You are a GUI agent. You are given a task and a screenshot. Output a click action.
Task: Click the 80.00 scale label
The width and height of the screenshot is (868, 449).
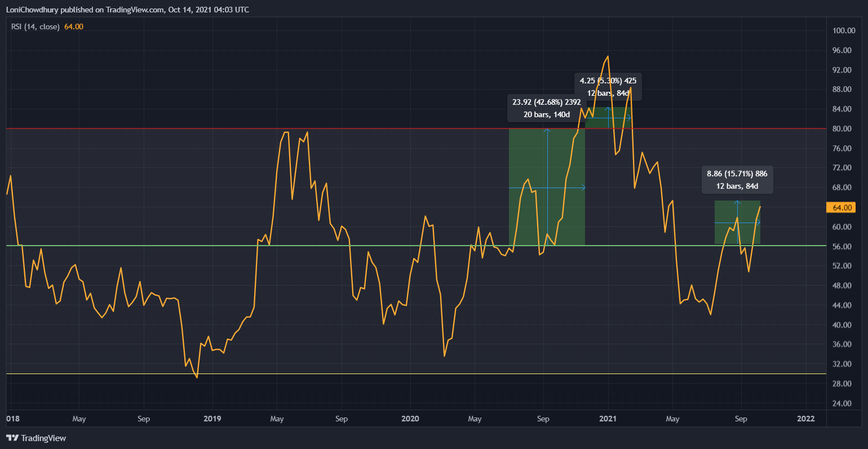click(842, 128)
